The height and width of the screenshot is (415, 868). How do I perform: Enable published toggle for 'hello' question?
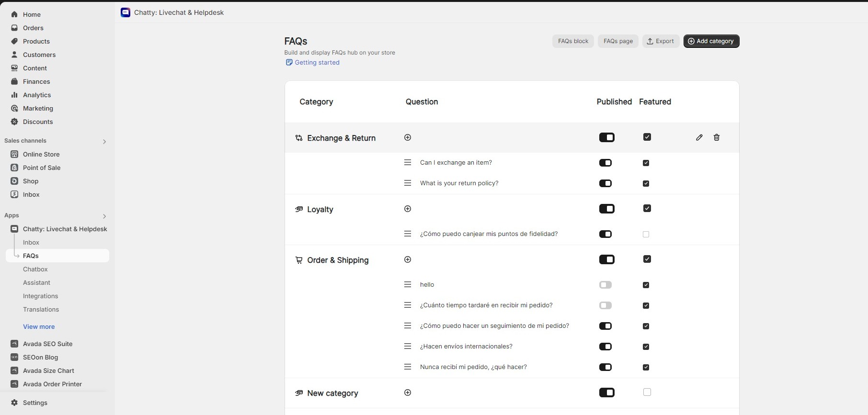(605, 285)
